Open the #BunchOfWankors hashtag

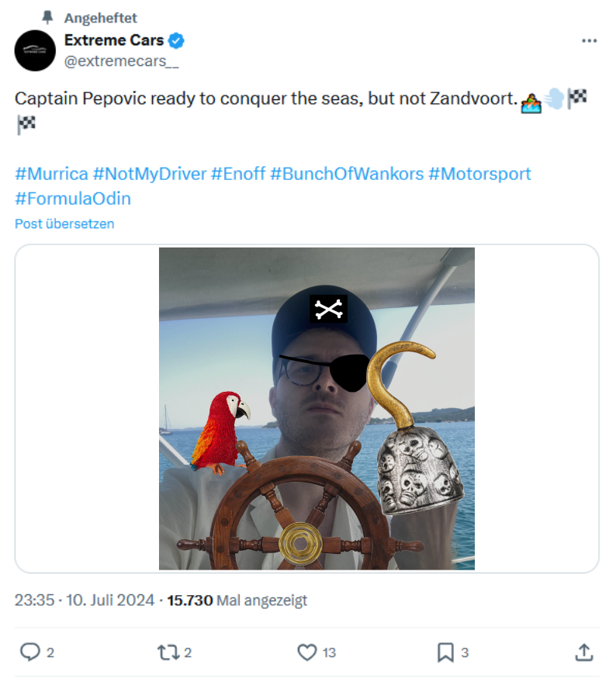[348, 173]
